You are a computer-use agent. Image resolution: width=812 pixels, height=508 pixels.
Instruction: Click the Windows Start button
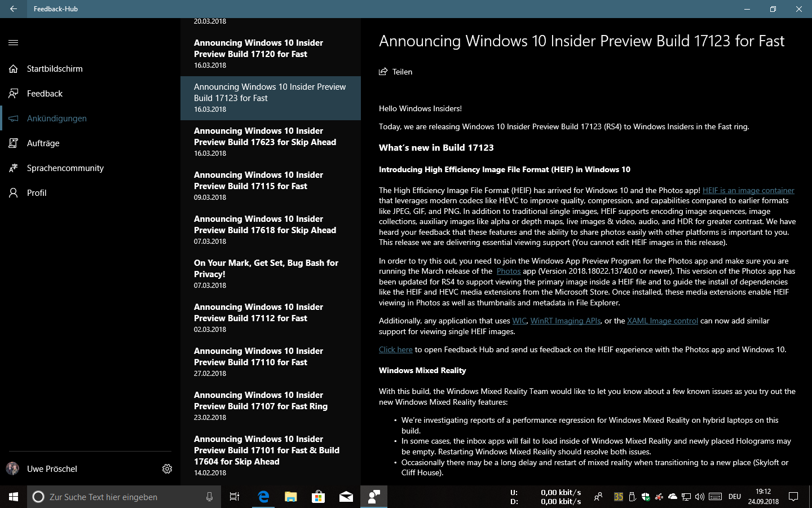click(14, 497)
